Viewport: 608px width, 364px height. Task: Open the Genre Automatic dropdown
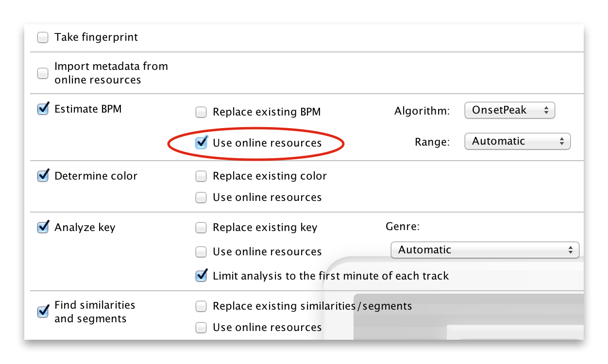485,250
